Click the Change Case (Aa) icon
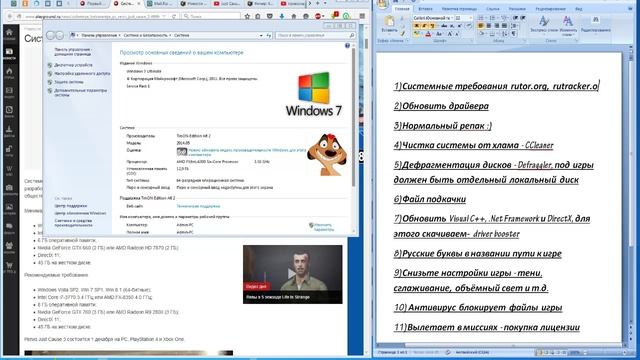The image size is (640, 360). 439,34
